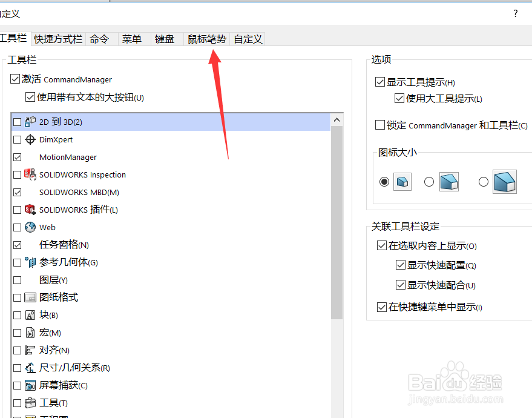Enable the Web toolbar checkbox

click(18, 227)
